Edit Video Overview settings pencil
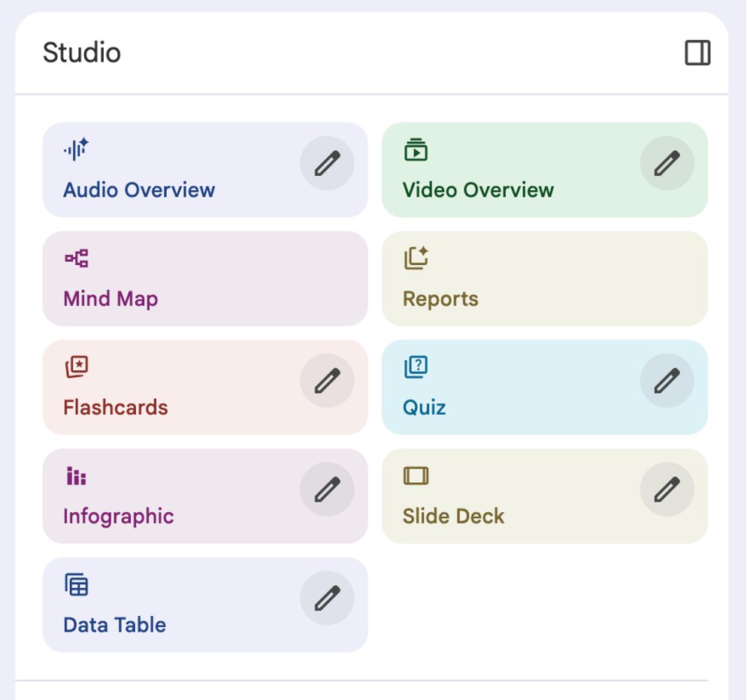Image resolution: width=747 pixels, height=700 pixels. click(x=667, y=163)
